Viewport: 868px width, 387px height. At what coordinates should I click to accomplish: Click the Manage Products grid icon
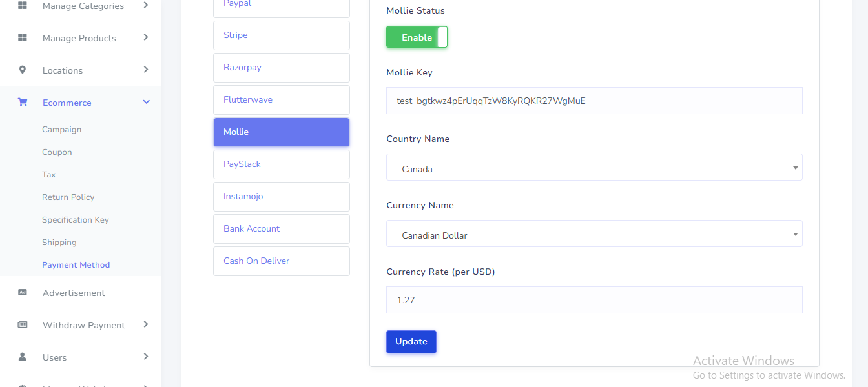23,38
